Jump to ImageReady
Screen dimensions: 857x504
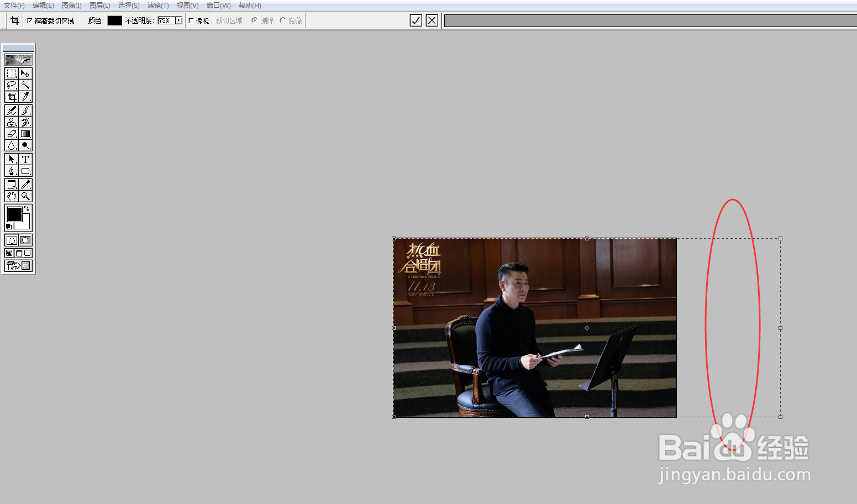pos(18,266)
